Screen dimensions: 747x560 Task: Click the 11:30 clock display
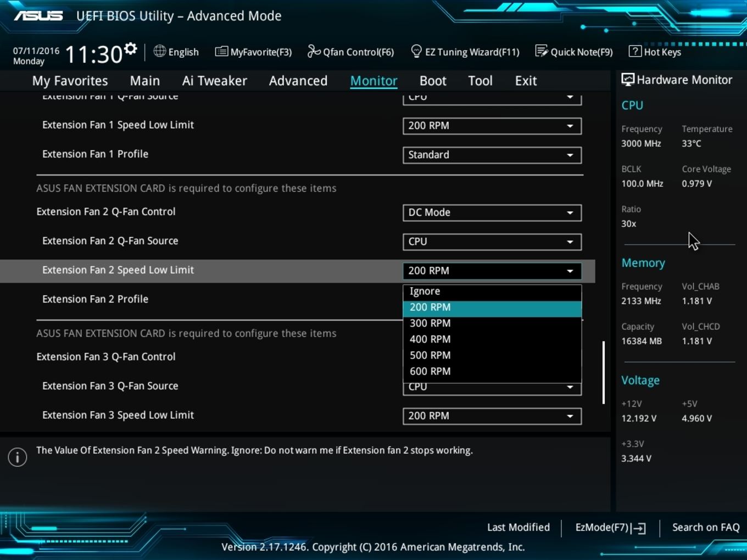coord(94,54)
